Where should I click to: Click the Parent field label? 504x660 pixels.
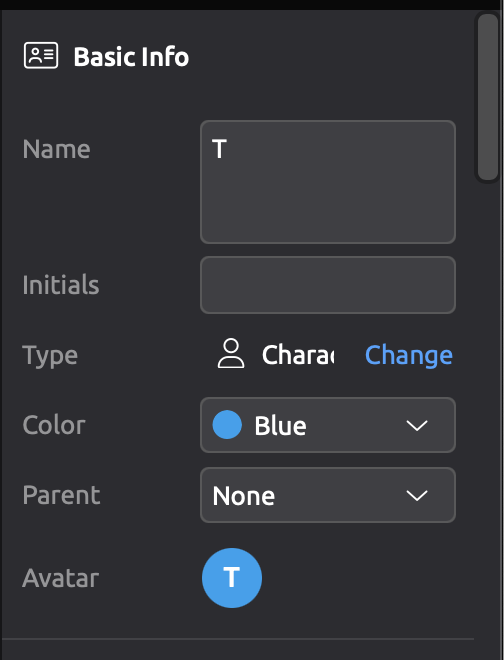61,495
